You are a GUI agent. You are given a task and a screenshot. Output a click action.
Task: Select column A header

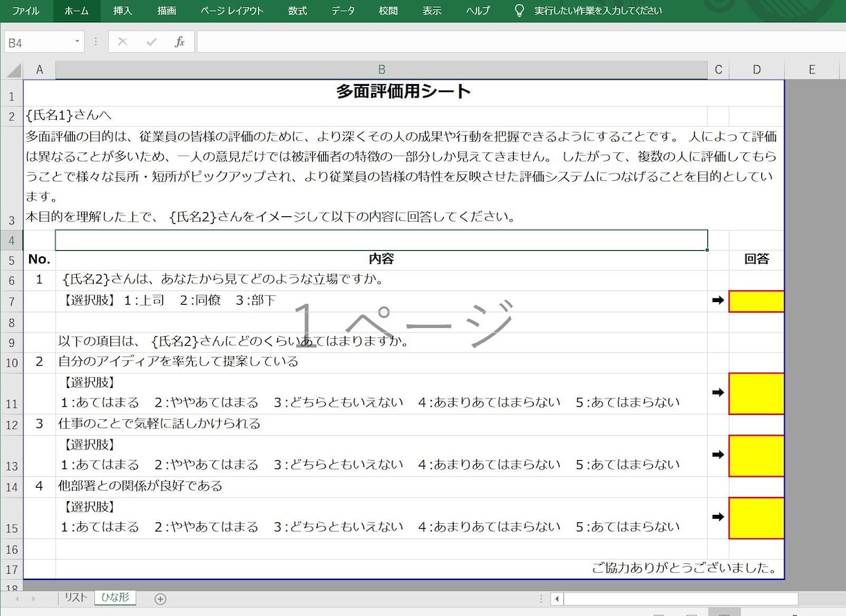tap(40, 70)
